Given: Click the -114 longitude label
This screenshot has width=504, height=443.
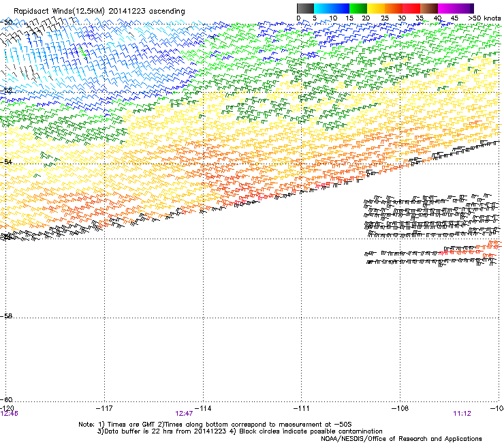Looking at the screenshot, I should (203, 408).
